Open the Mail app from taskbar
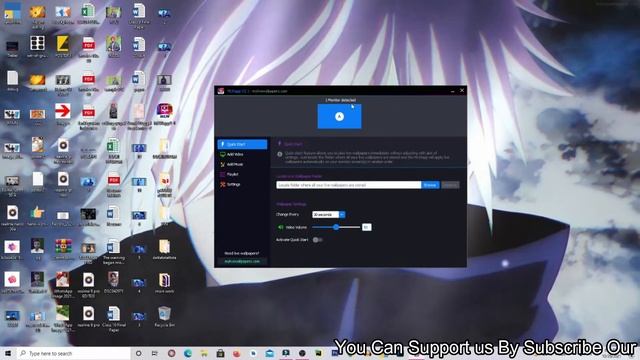This screenshot has width=640, height=360. coord(269,353)
